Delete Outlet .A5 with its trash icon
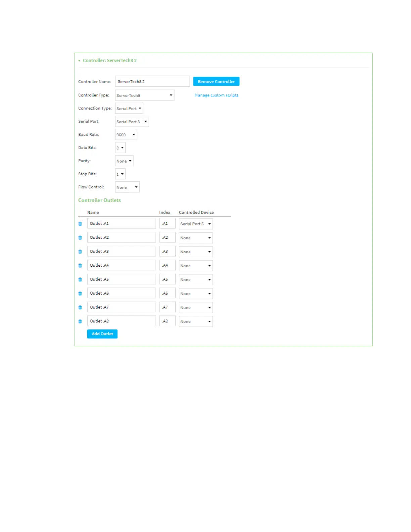The height and width of the screenshot is (532, 411). click(80, 279)
